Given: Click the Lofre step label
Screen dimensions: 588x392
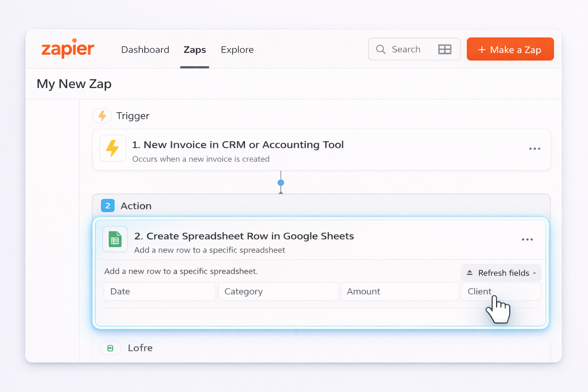Looking at the screenshot, I should pyautogui.click(x=140, y=348).
